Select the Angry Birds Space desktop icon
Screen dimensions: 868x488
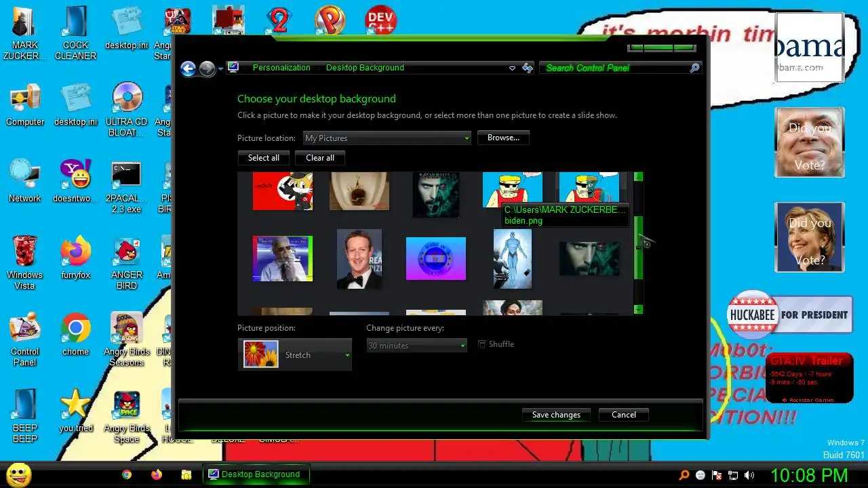[x=127, y=416]
